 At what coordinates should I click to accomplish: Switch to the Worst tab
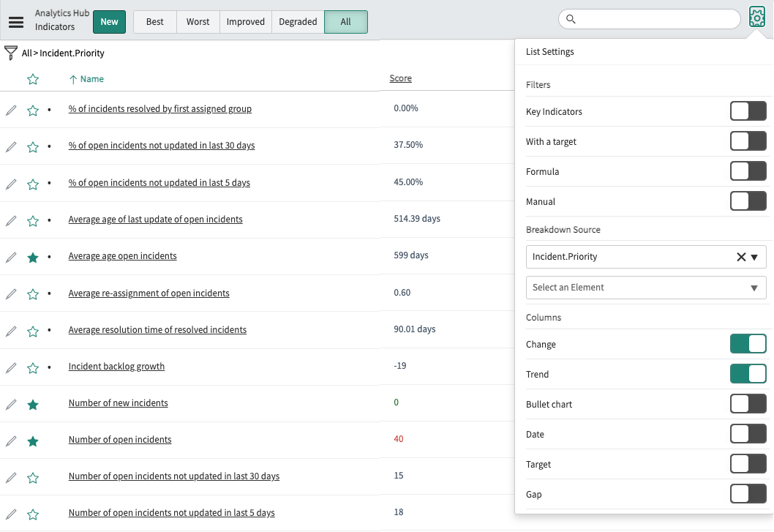pos(198,22)
